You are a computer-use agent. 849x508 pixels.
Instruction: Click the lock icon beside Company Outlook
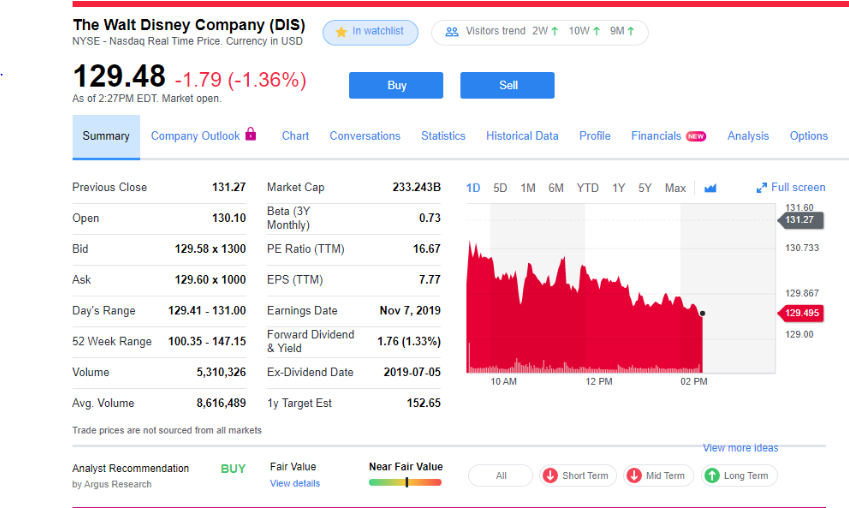coord(251,134)
